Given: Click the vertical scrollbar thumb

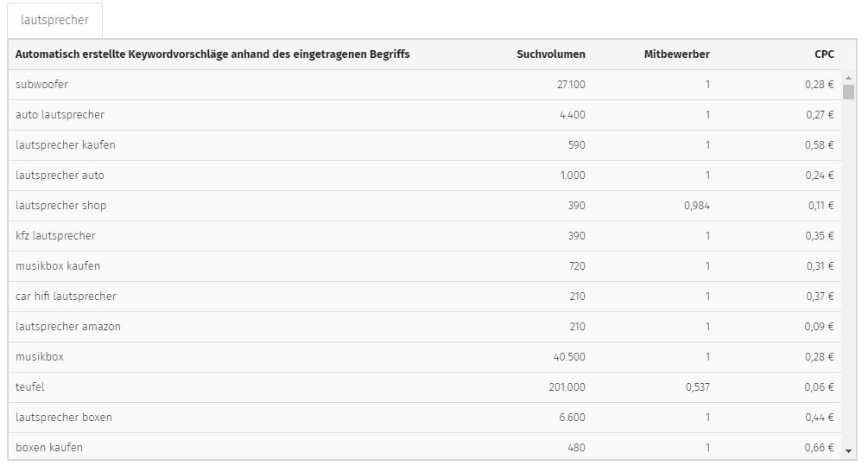Looking at the screenshot, I should point(848,92).
